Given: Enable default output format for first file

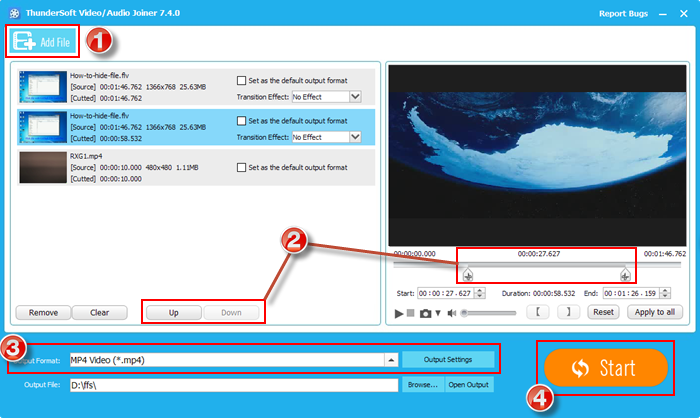Looking at the screenshot, I should pyautogui.click(x=241, y=81).
